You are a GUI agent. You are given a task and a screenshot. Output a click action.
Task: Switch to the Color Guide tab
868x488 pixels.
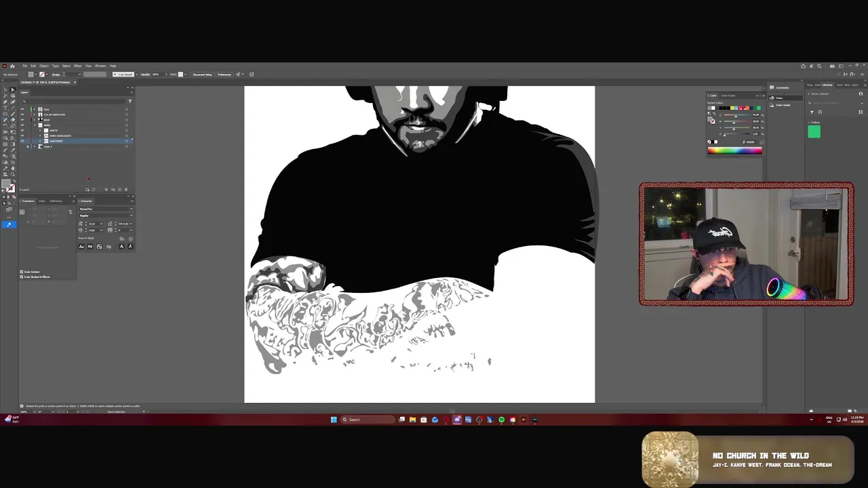(728, 96)
